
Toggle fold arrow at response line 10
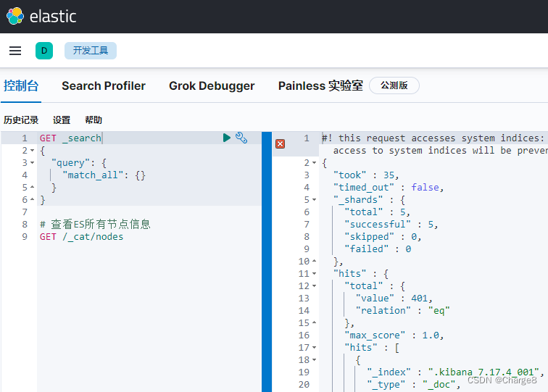pos(314,261)
